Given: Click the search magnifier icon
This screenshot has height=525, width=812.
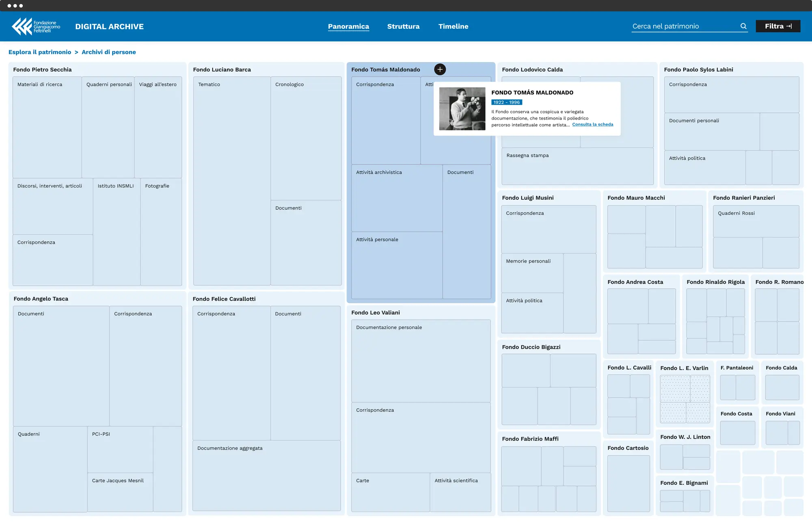Looking at the screenshot, I should [743, 26].
